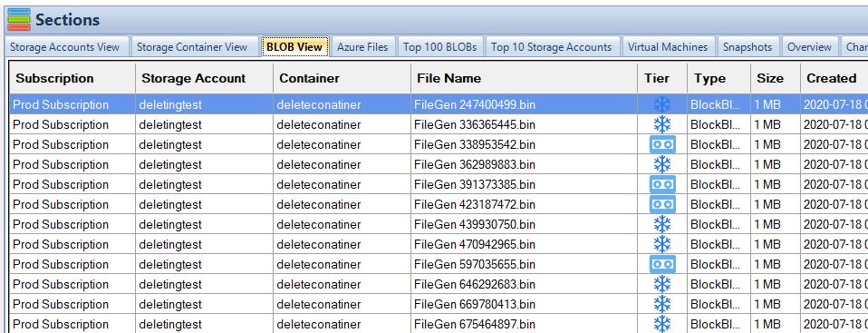This screenshot has height=333, width=868.
Task: Sort by the File Name column header
Action: 525,79
